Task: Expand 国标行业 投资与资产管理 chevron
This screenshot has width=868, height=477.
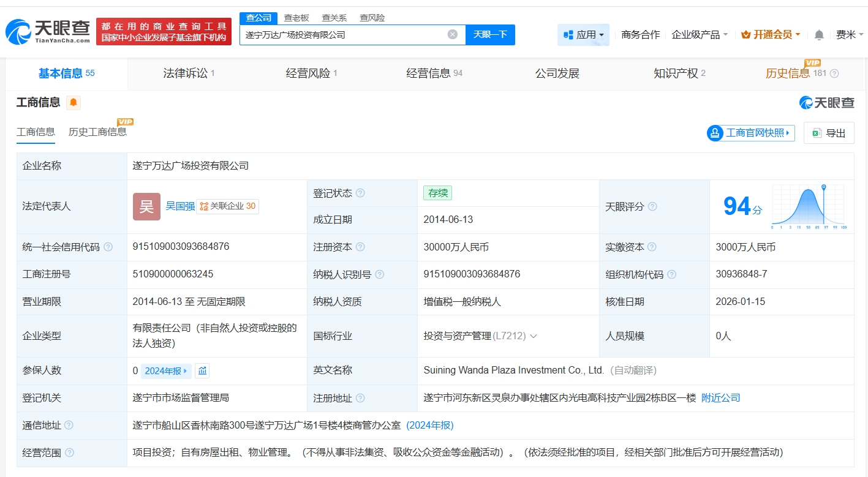Action: click(x=533, y=336)
